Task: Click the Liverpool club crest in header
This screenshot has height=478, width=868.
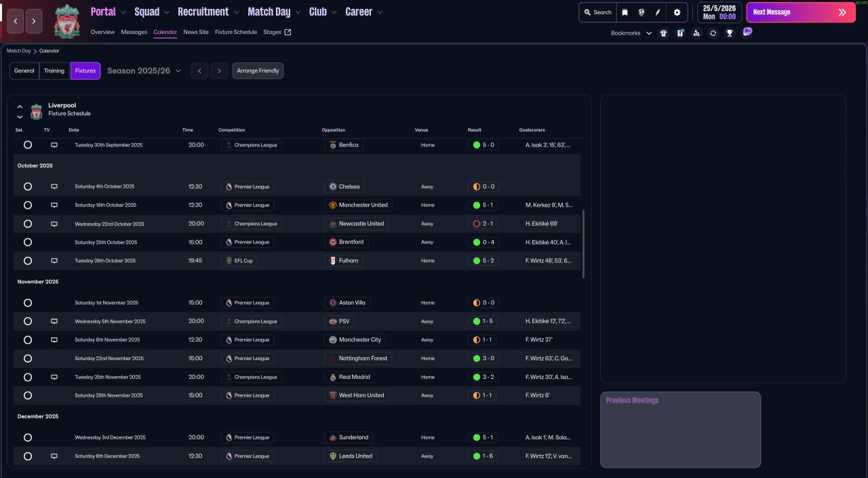Action: pos(66,20)
